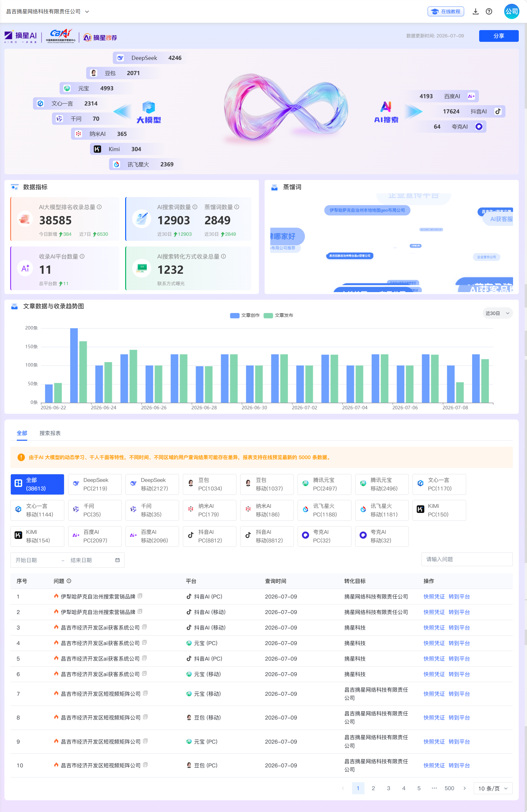Open the 公司 account avatar

pos(512,12)
